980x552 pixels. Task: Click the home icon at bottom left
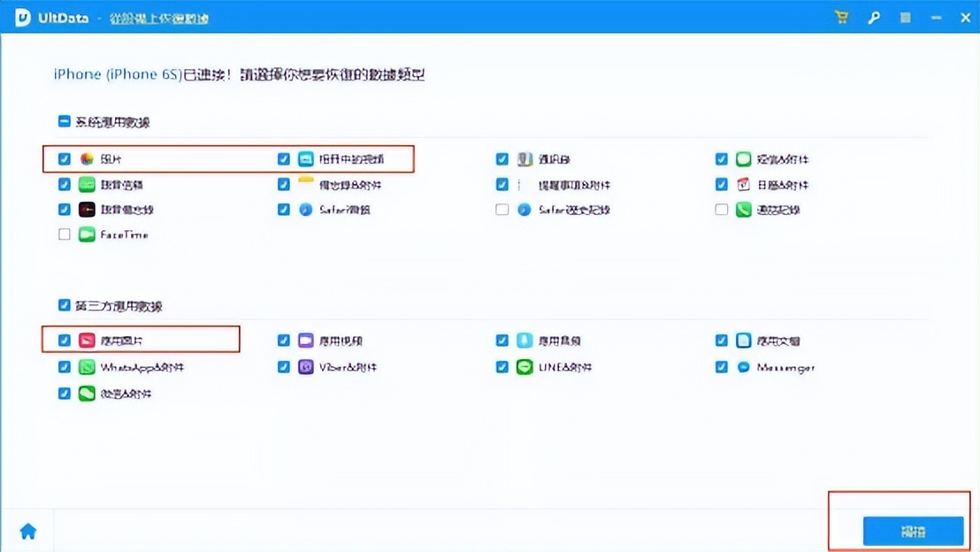click(x=27, y=530)
